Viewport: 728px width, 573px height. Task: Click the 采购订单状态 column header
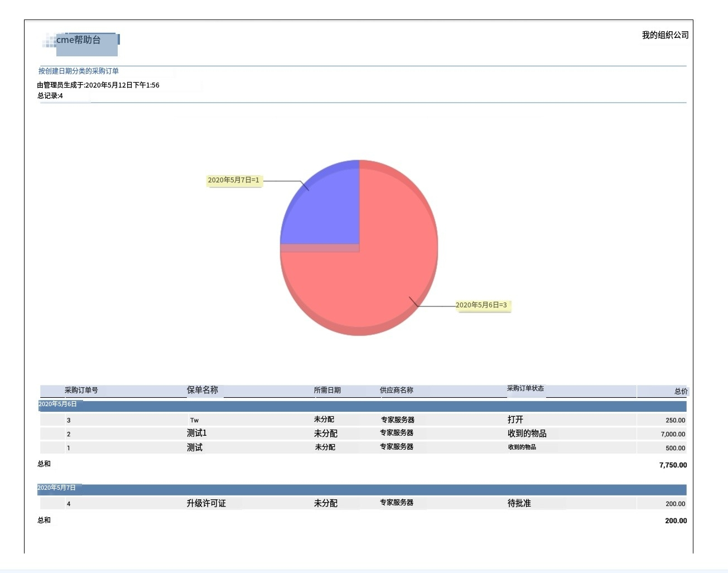(525, 388)
